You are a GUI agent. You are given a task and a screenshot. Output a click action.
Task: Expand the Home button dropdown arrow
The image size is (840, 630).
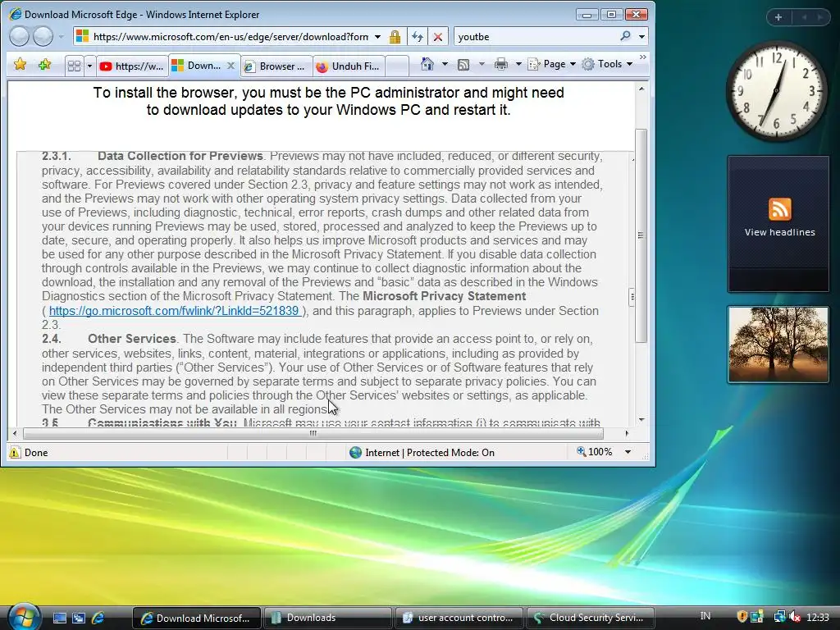click(444, 64)
